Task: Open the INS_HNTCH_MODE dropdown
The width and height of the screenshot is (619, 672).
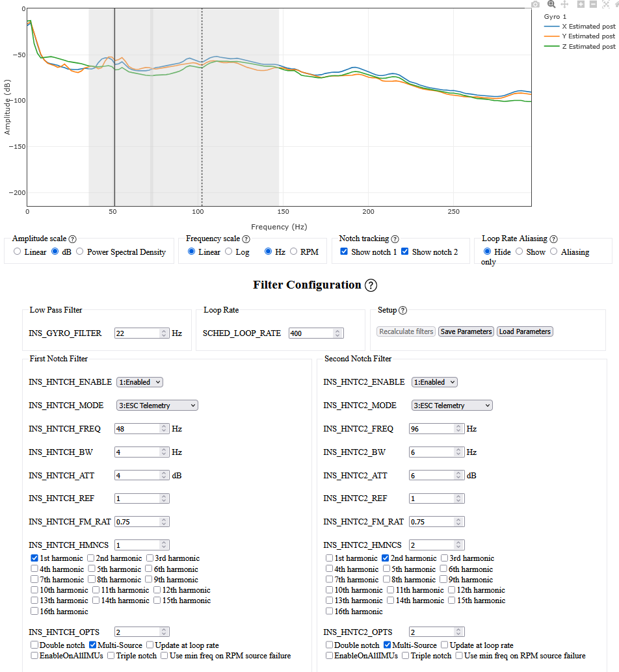Action: point(157,406)
